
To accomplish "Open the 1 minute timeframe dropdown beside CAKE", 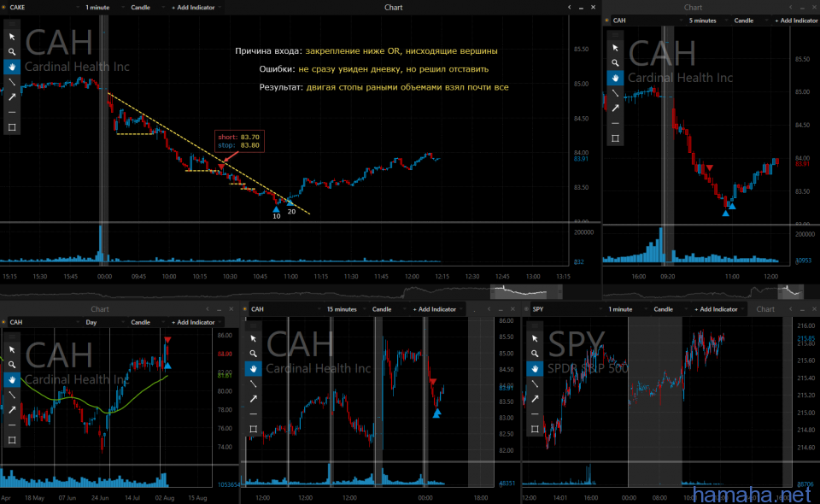I will (103, 8).
